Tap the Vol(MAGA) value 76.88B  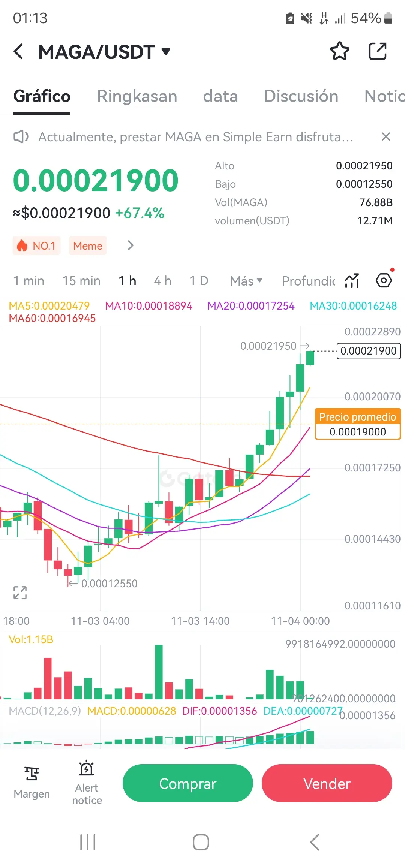[376, 202]
